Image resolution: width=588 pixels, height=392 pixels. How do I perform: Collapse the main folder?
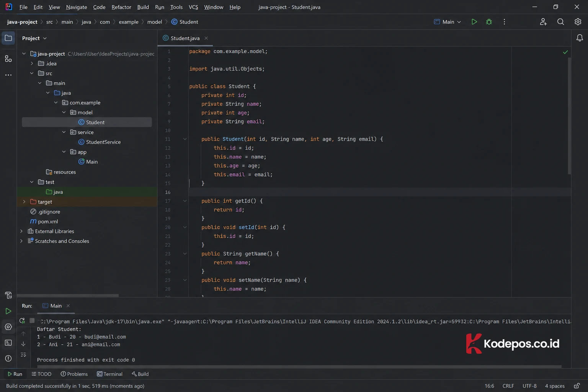(x=40, y=83)
